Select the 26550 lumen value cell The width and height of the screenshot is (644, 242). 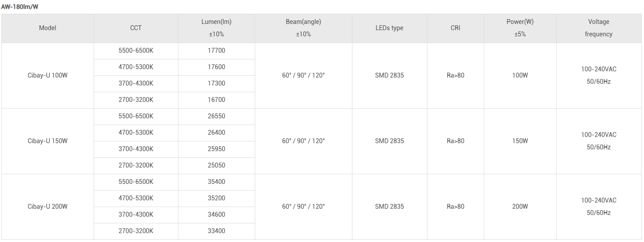click(x=216, y=116)
